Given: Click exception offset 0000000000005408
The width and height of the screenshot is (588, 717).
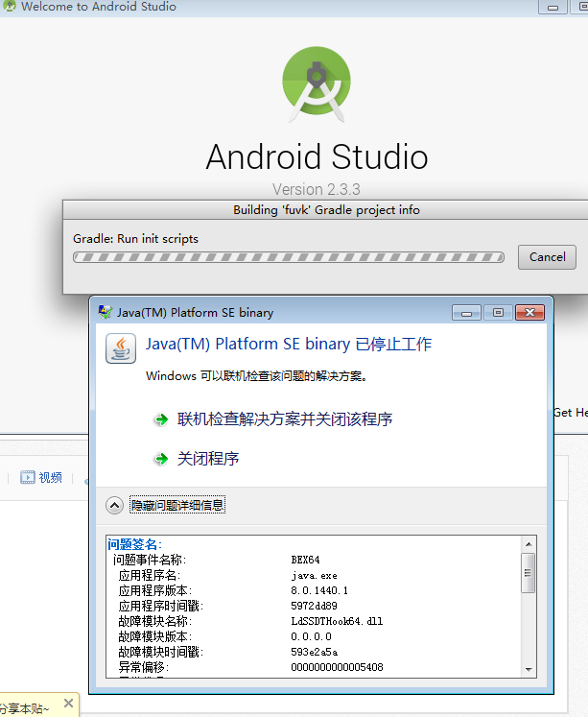Looking at the screenshot, I should pyautogui.click(x=337, y=667).
